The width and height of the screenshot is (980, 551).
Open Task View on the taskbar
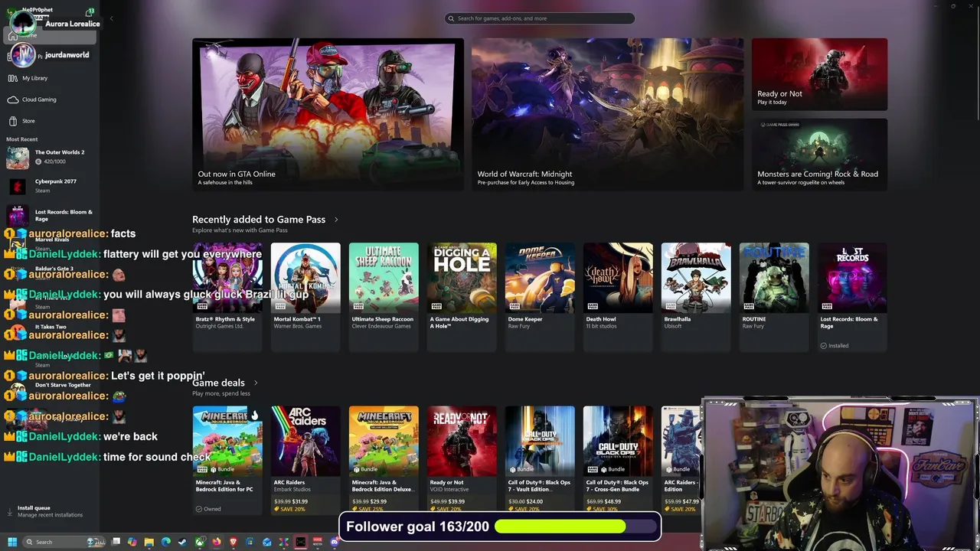116,542
